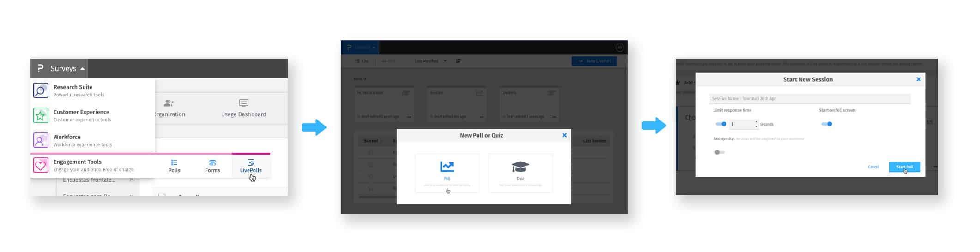Viewport: 980px width, 252px height.
Task: Increase the response seconds stepper
Action: pos(756,122)
